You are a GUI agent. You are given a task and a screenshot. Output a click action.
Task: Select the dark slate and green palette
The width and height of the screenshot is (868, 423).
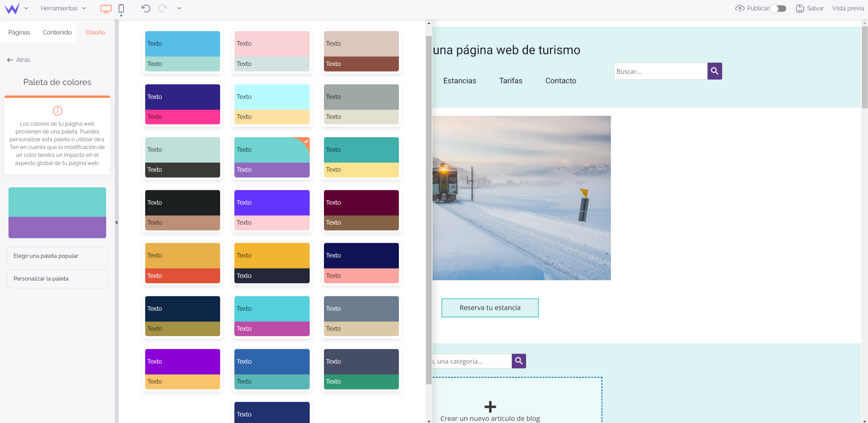point(361,369)
